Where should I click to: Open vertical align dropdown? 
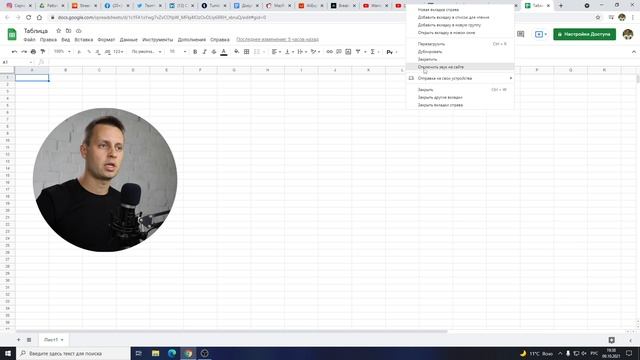(x=289, y=52)
